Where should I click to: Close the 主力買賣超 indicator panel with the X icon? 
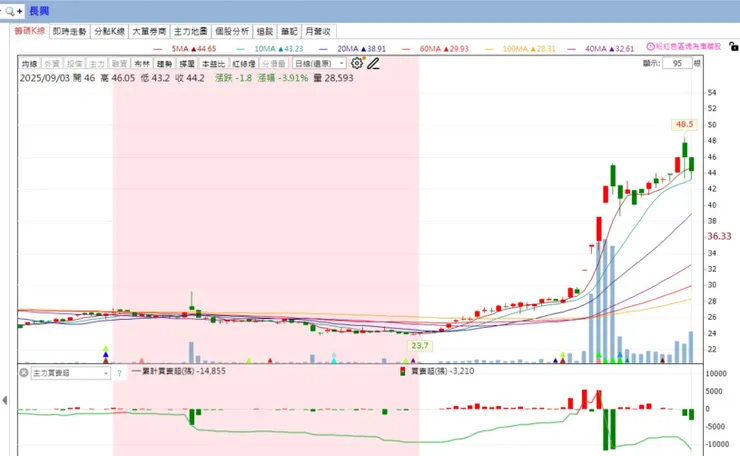point(24,372)
